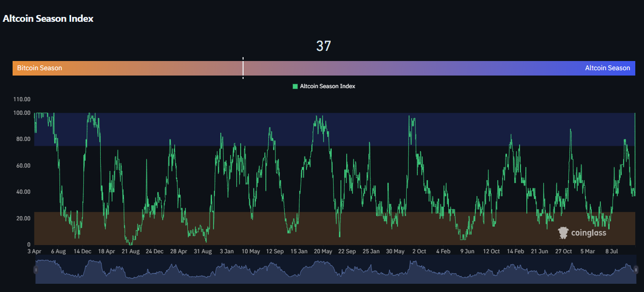Screen dimensions: 644x292
Task: Select the 14 Dec date on x-axis
Action: pyautogui.click(x=82, y=251)
